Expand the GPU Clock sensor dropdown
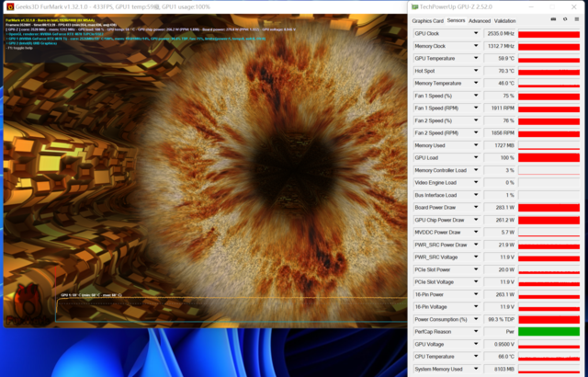 [x=476, y=33]
